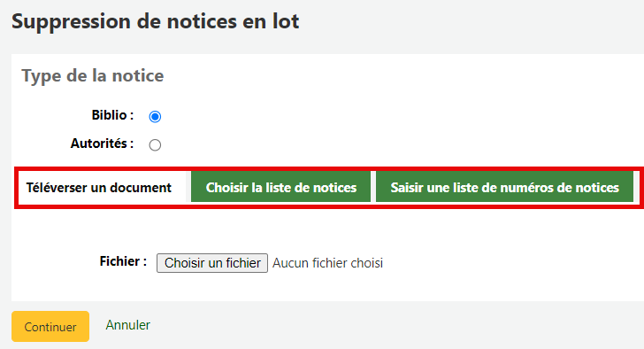The width and height of the screenshot is (644, 349).
Task: Open the Choisir la liste de notices tab
Action: pyautogui.click(x=281, y=188)
